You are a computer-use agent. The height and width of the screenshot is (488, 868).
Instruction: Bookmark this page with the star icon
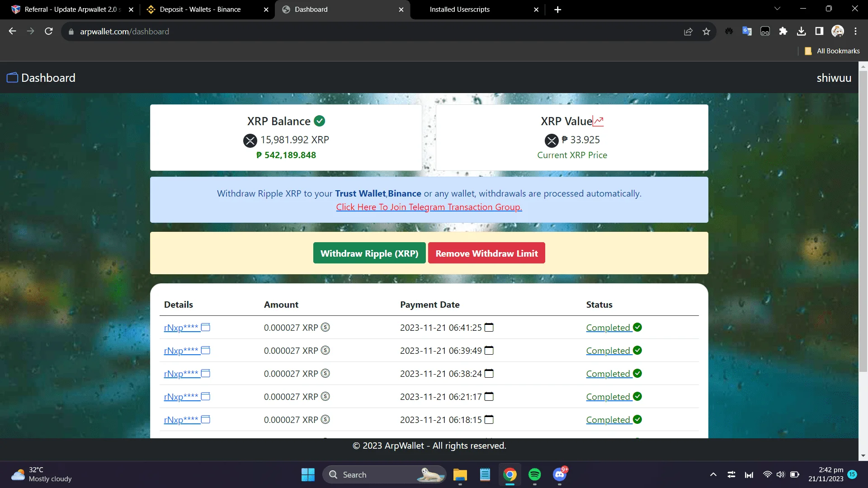tap(706, 32)
